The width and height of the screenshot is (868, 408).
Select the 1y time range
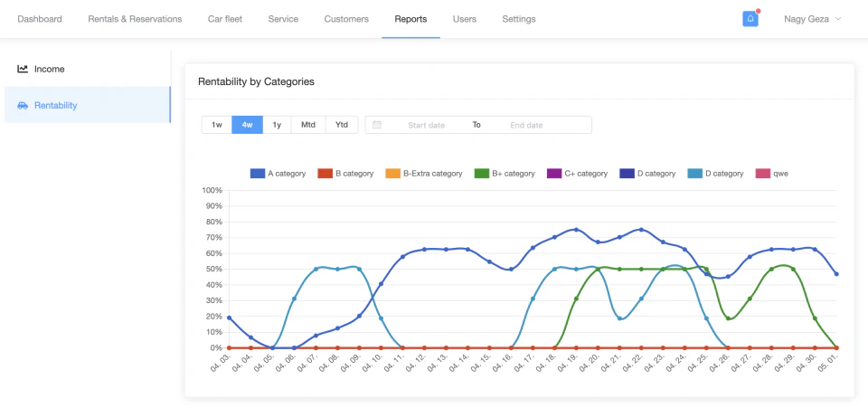coord(277,125)
